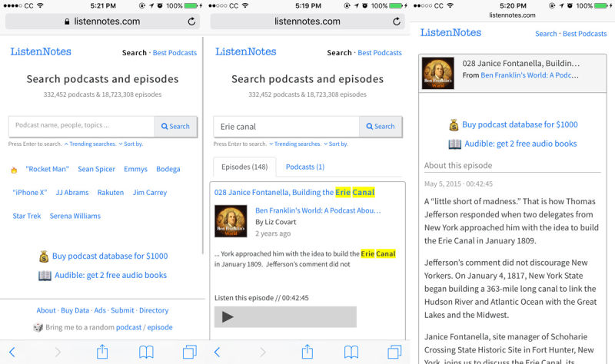Open ListenNotes logo in middle screen
Screen dimensions: 615x364
[x=246, y=51]
